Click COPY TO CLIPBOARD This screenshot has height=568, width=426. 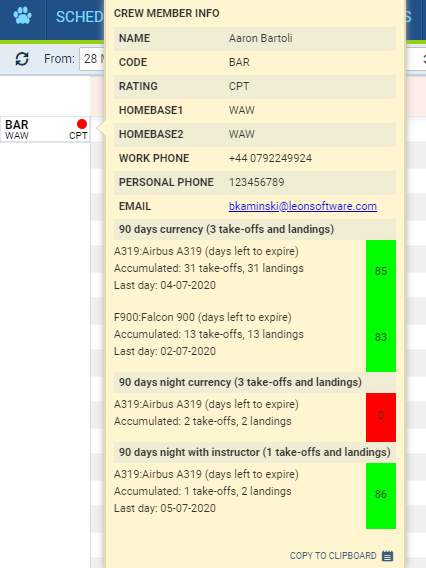[x=333, y=556]
